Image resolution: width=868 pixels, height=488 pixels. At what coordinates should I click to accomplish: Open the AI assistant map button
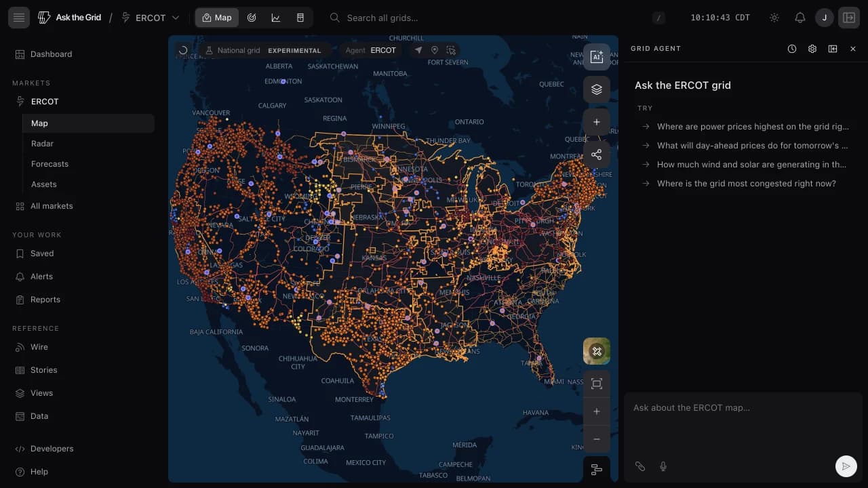click(597, 57)
